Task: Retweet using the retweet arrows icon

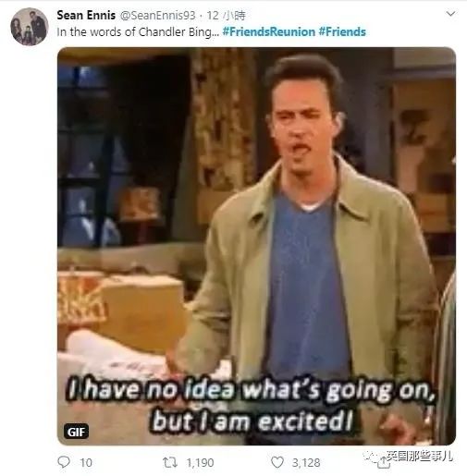Action: tap(170, 462)
